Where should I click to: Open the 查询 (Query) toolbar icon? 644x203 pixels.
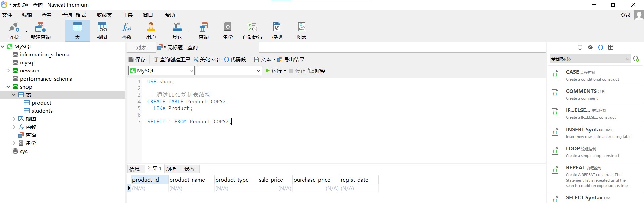[x=204, y=31]
